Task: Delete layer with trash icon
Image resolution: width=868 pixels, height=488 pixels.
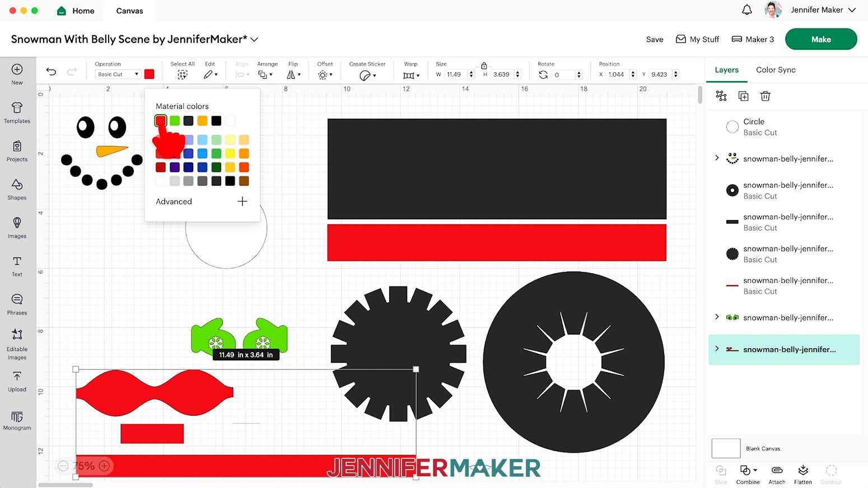Action: tap(766, 96)
